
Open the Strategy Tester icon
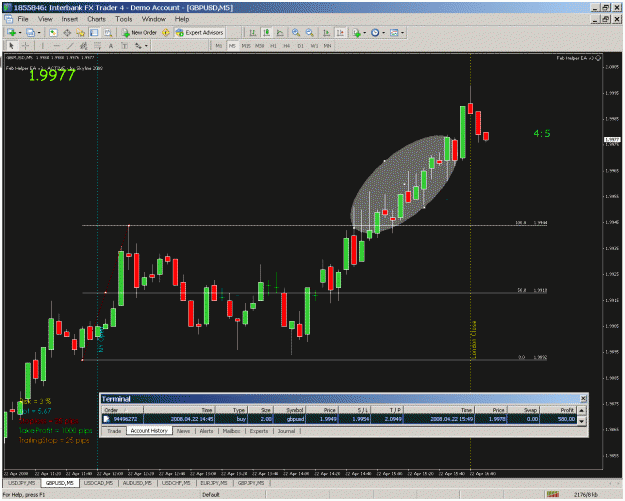[107, 33]
